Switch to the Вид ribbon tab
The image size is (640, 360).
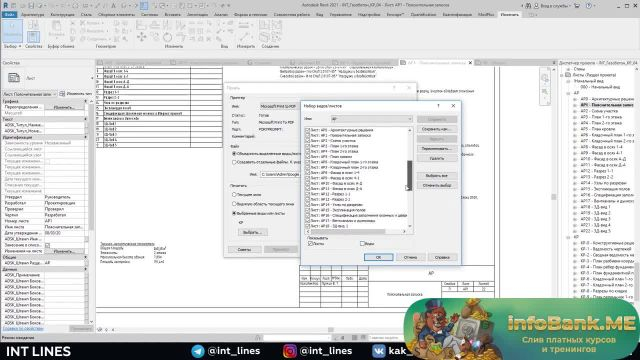(320, 15)
